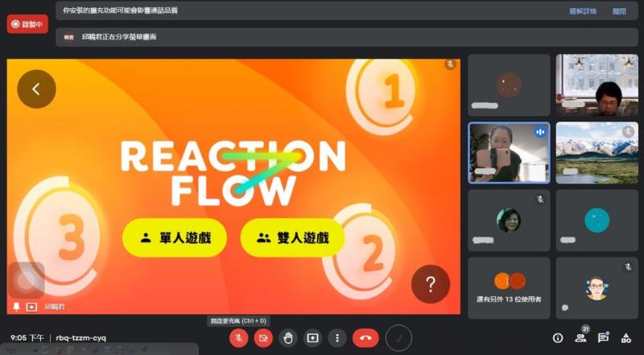Select the tile with the teal circle avatar

pos(597,221)
